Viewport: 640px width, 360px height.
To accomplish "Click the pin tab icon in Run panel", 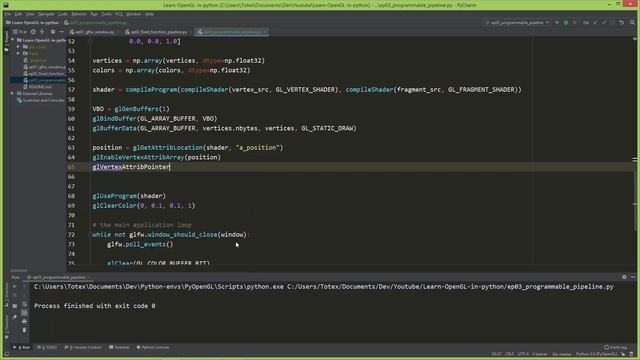I will pyautogui.click(x=15, y=317).
